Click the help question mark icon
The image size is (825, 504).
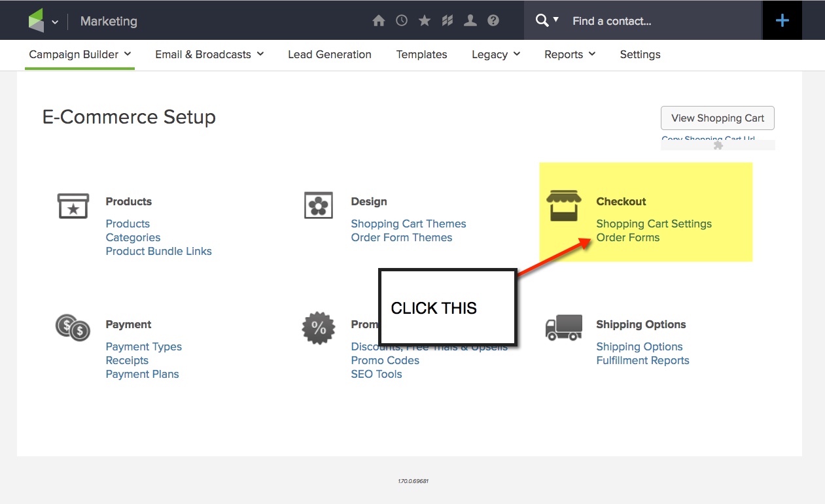coord(493,20)
